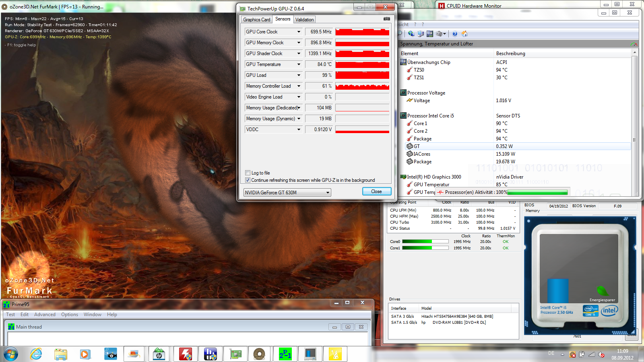This screenshot has height=362, width=644.
Task: Click the Core1 green clock bar
Action: [425, 248]
